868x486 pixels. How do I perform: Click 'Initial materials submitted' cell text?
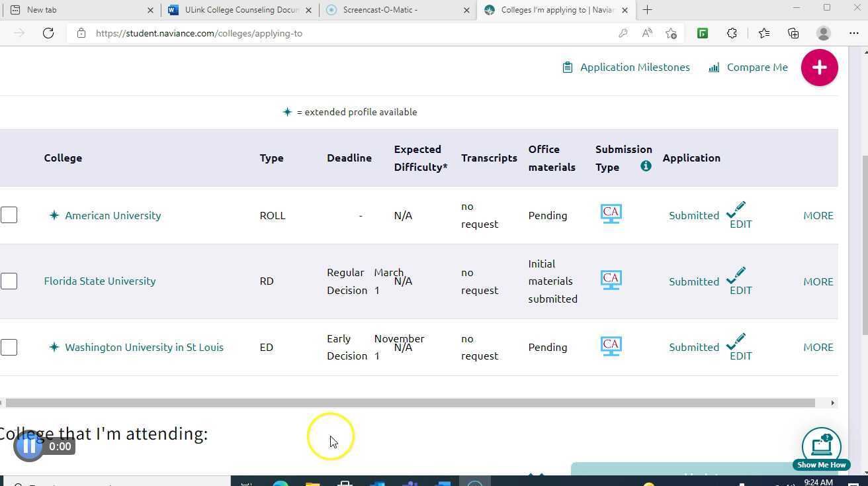point(552,281)
